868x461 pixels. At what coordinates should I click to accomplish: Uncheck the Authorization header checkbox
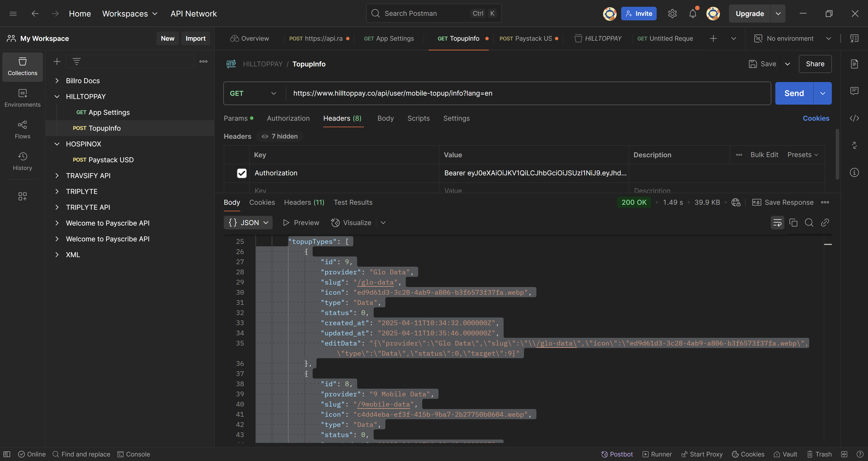pyautogui.click(x=242, y=173)
